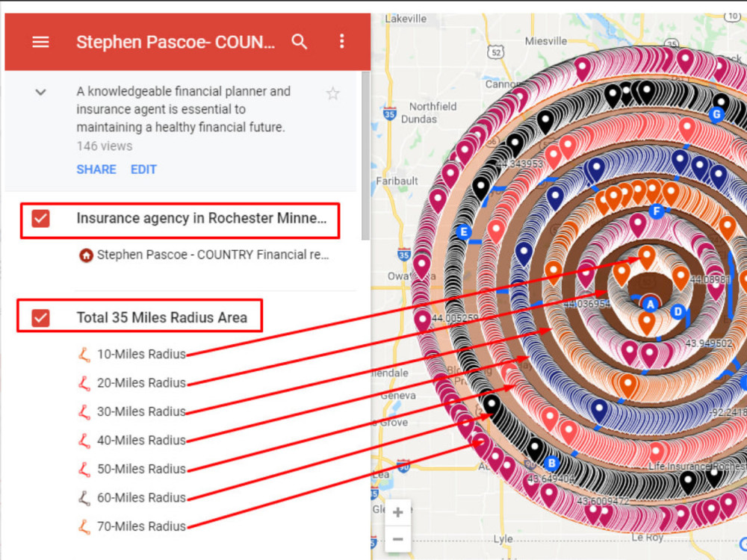The image size is (747, 560).
Task: Click the search magnifier icon
Action: pos(300,42)
